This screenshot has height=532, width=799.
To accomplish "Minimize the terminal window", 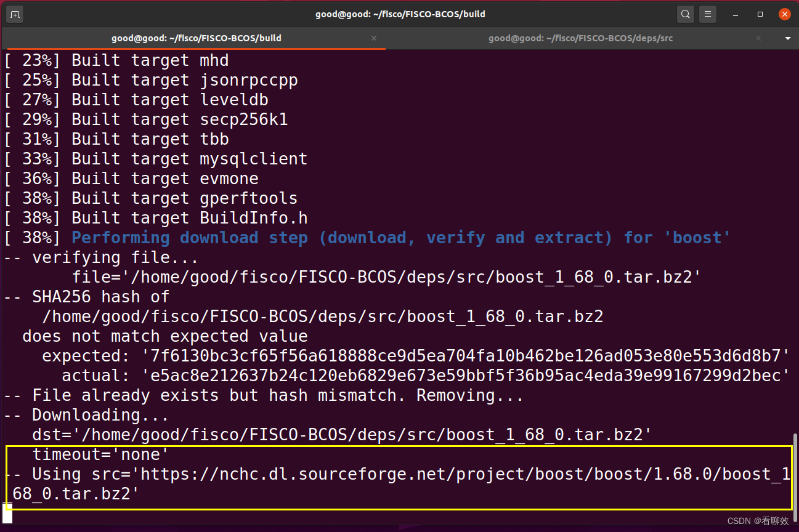I will (x=736, y=14).
